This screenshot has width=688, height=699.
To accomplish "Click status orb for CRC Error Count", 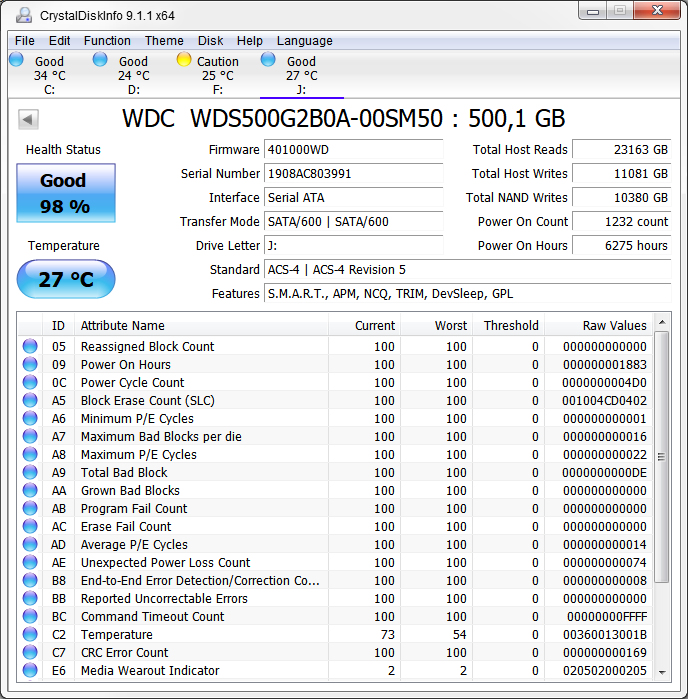I will (x=30, y=652).
